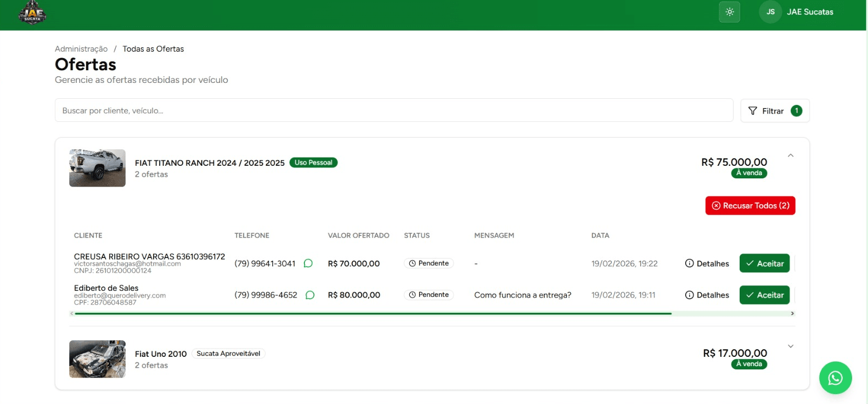Screen dimensions: 868x404
Task: Click the horizontal scrollbar under offers table
Action: 373,313
